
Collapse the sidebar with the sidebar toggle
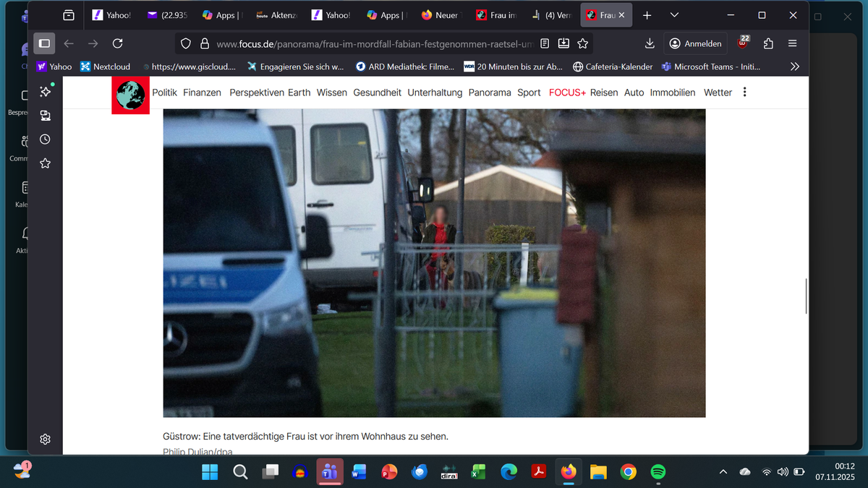tap(44, 43)
